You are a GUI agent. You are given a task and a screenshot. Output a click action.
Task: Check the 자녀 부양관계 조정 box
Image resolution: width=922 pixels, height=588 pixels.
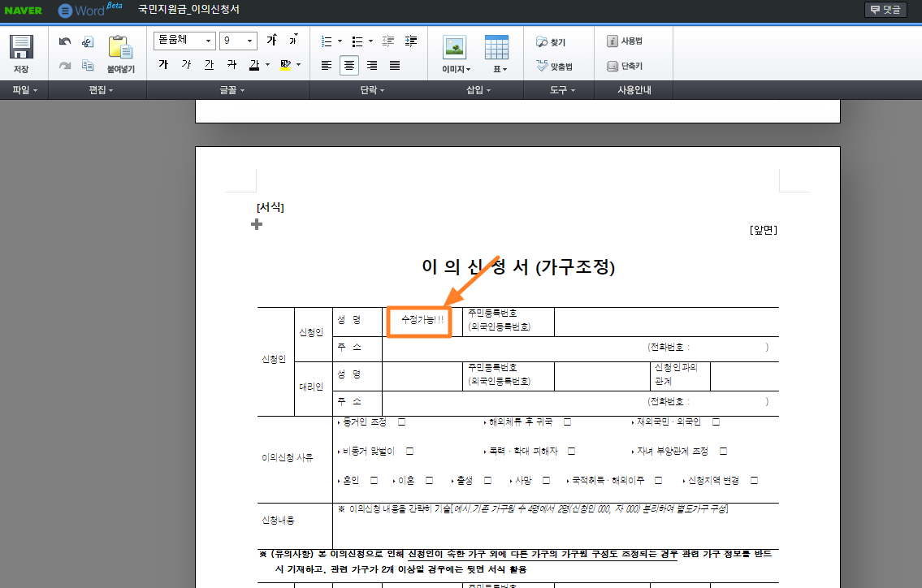pos(723,451)
